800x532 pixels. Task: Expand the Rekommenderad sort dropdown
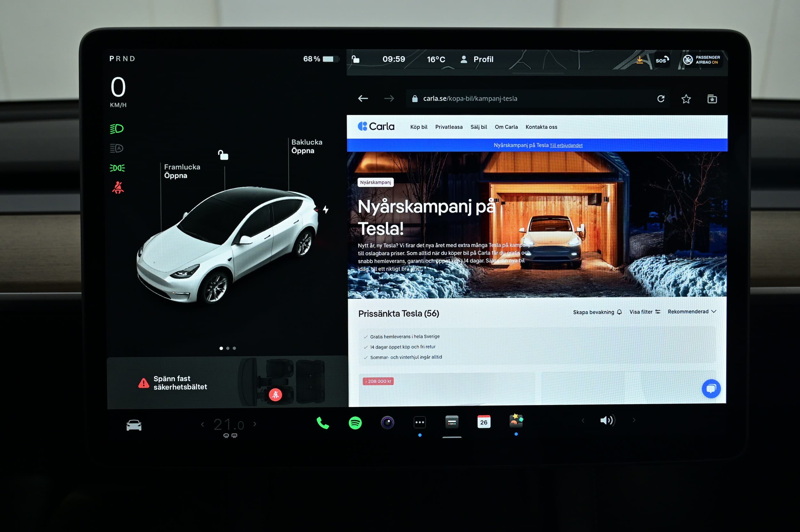(x=692, y=312)
